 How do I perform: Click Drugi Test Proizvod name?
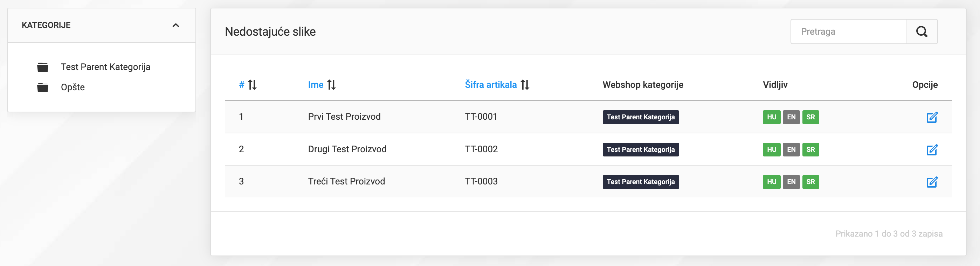coord(347,149)
